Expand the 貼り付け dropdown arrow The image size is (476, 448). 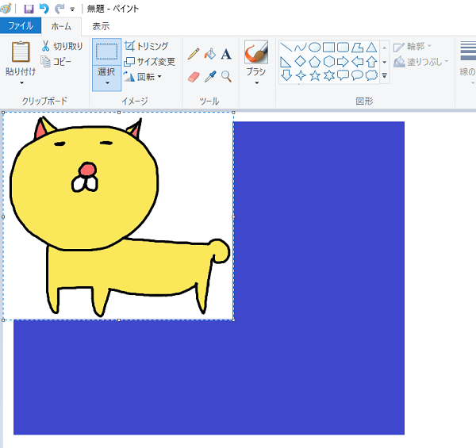[21, 82]
